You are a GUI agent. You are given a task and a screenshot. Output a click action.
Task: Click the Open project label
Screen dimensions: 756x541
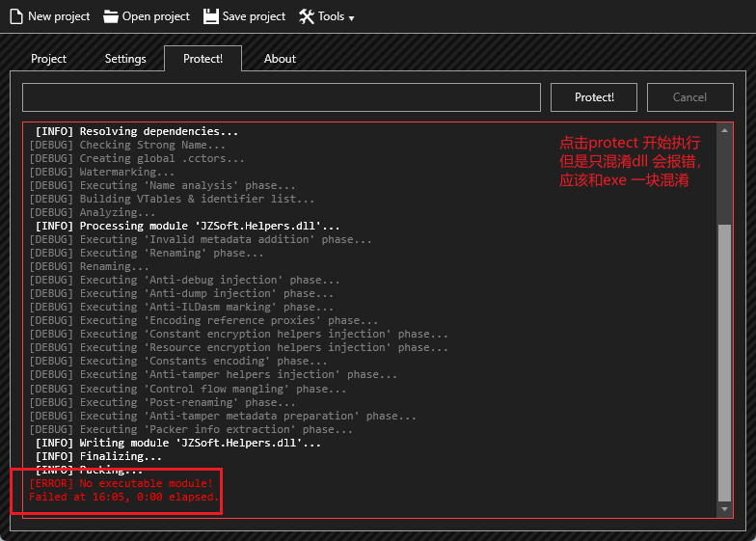156,16
